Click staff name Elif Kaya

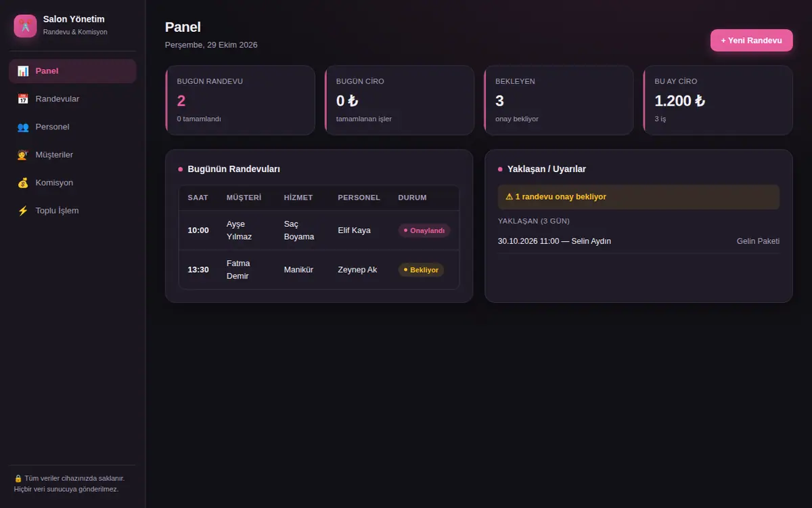[354, 230]
